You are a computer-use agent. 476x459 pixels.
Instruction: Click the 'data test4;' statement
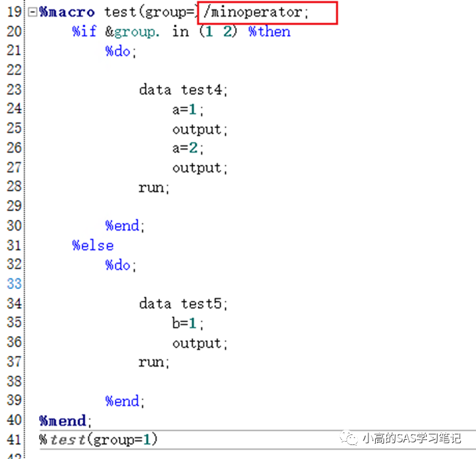pyautogui.click(x=183, y=90)
